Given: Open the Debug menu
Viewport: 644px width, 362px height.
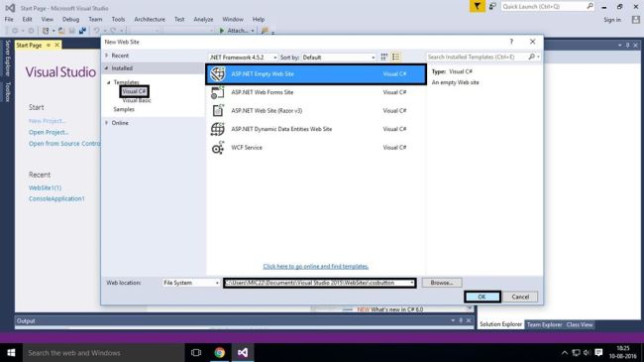Looking at the screenshot, I should tap(70, 19).
